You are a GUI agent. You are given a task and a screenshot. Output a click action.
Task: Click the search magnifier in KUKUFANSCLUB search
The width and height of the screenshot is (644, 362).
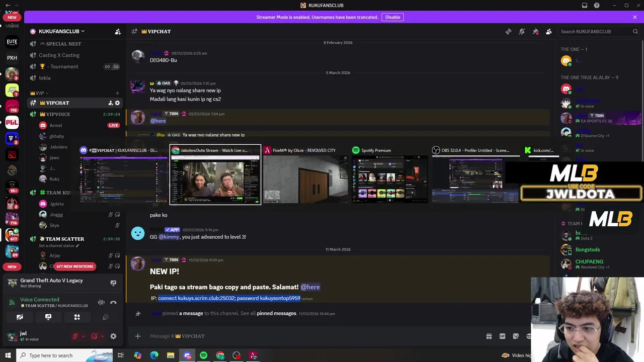pos(635,31)
